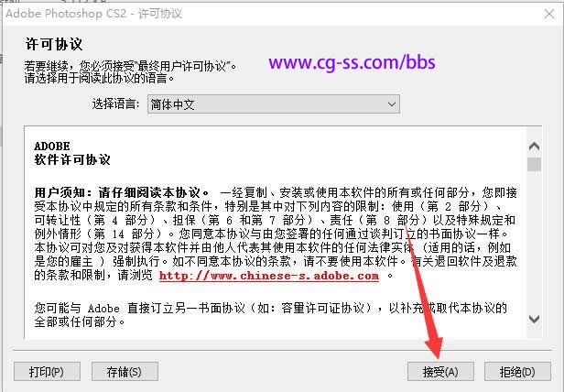This screenshot has height=392, width=564.
Task: Decline the agreement with 拒绝(D)
Action: coord(517,372)
